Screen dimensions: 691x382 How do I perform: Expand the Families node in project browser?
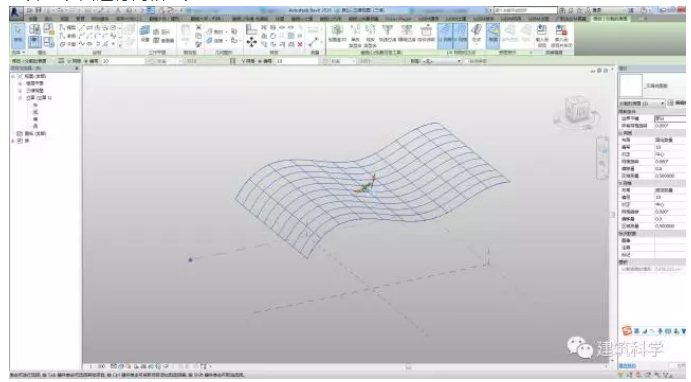pos(13,141)
